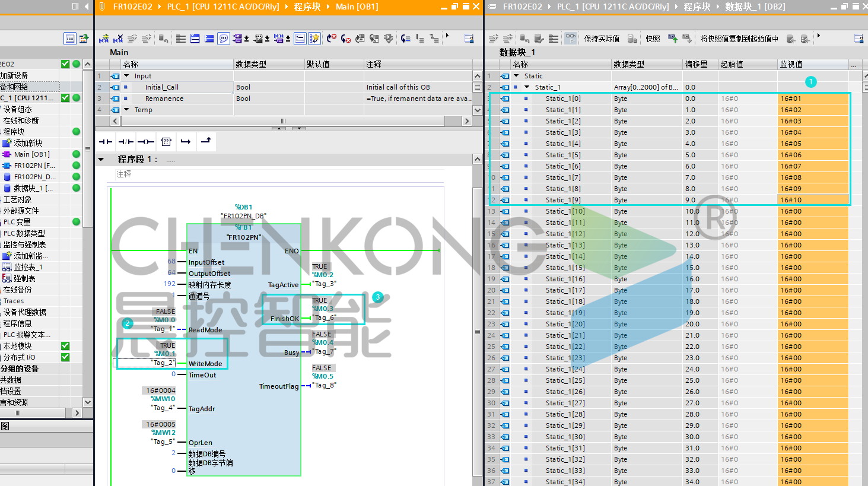Screen dimensions: 868x486
Task: Toggle the PLC_1 CPU green checkbox
Action: coord(65,98)
